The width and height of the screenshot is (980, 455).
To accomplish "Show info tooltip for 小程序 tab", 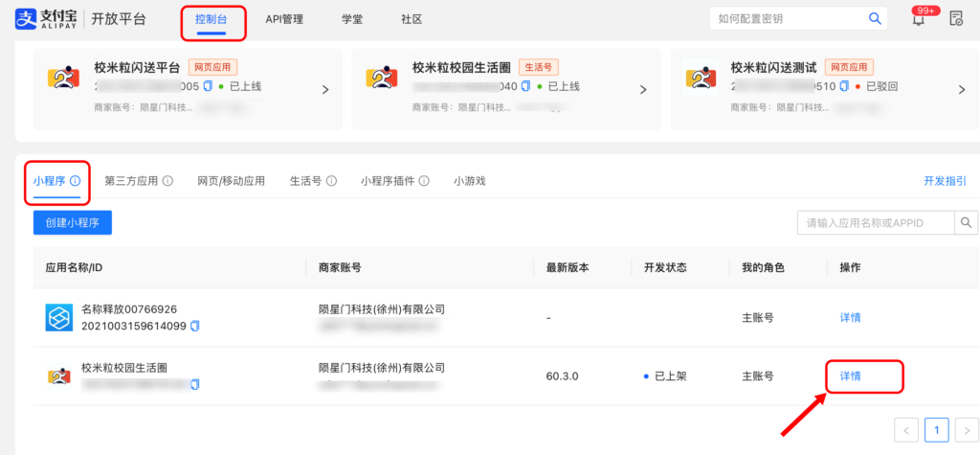I will 76,181.
